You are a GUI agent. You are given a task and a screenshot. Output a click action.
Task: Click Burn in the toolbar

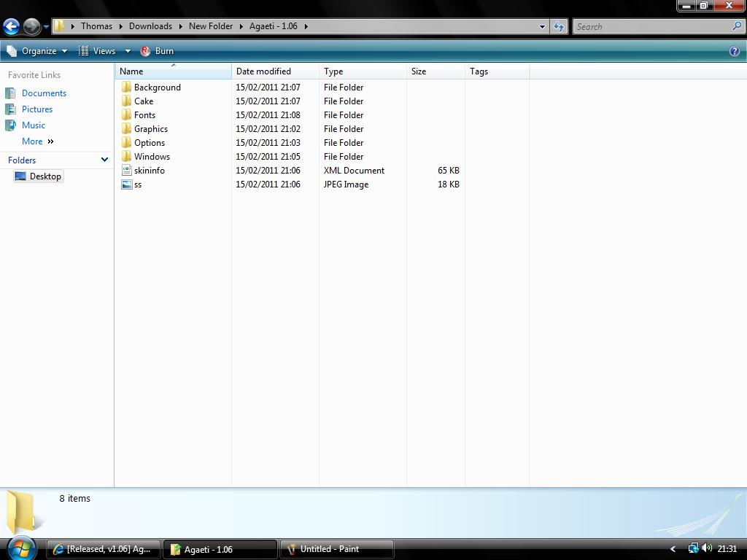158,51
